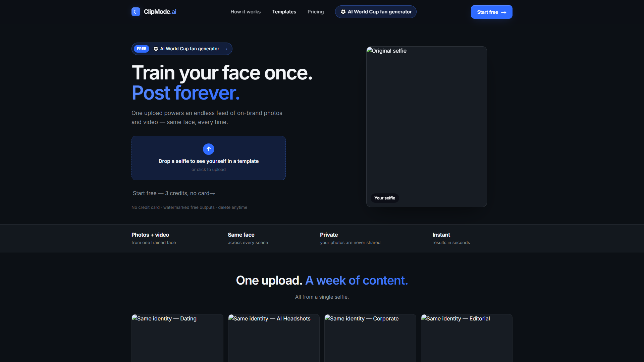Click 'your photos are never shared' text
The width and height of the screenshot is (644, 362).
coord(350,243)
